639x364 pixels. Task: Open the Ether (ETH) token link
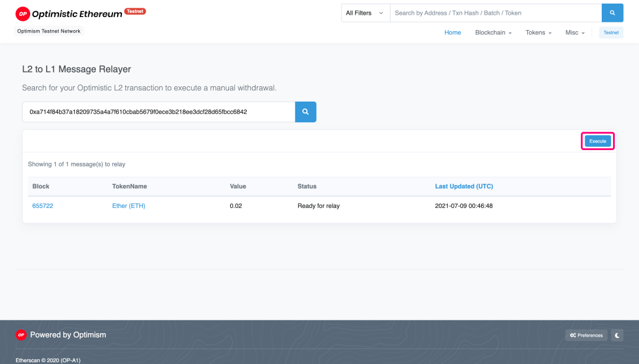pos(129,206)
